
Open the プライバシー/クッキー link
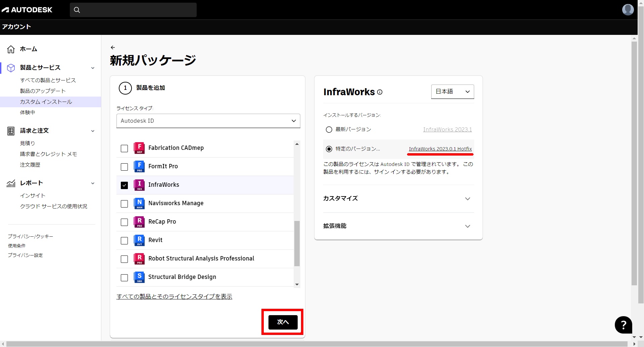31,236
